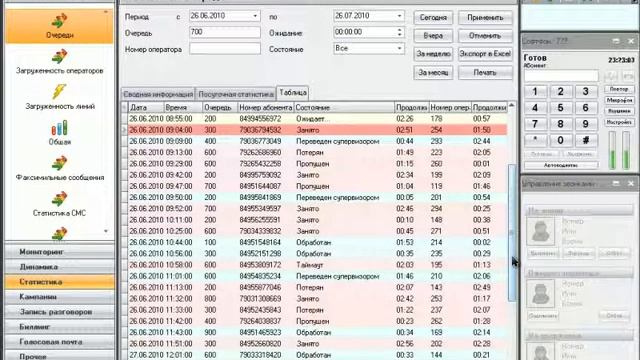Click the softphone Абонент number field
640x360 pixels.
tap(561, 76)
